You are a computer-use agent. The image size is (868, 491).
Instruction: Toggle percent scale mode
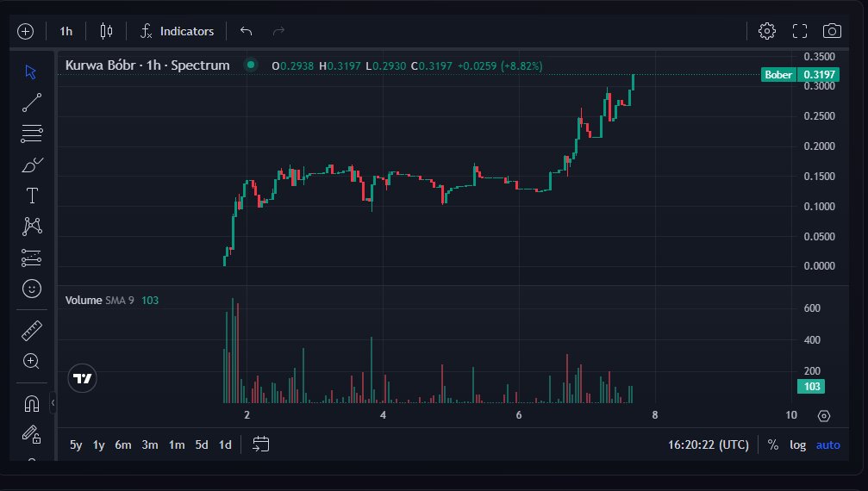tap(773, 444)
